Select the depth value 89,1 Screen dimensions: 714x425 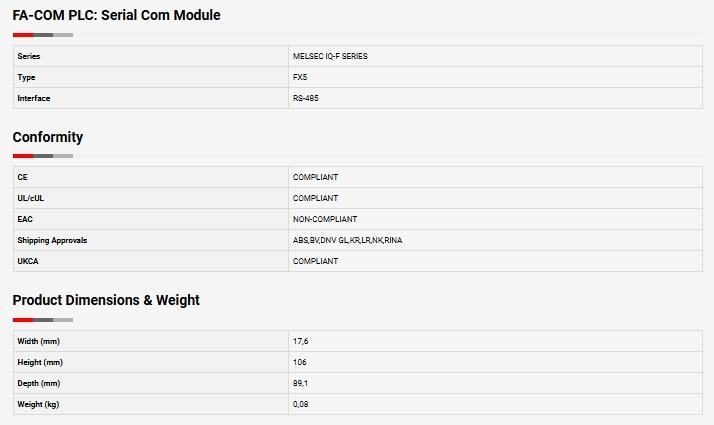click(301, 383)
